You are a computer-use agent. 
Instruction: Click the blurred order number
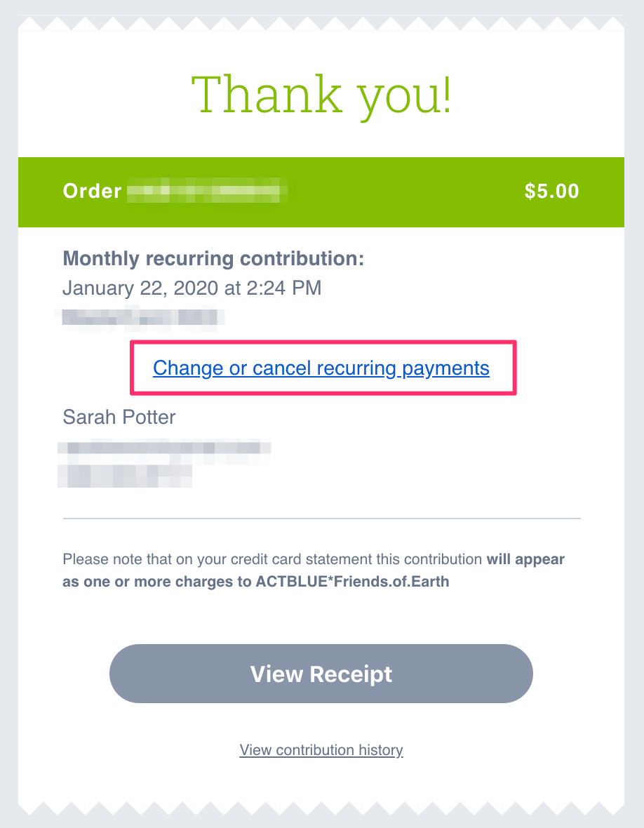click(208, 191)
